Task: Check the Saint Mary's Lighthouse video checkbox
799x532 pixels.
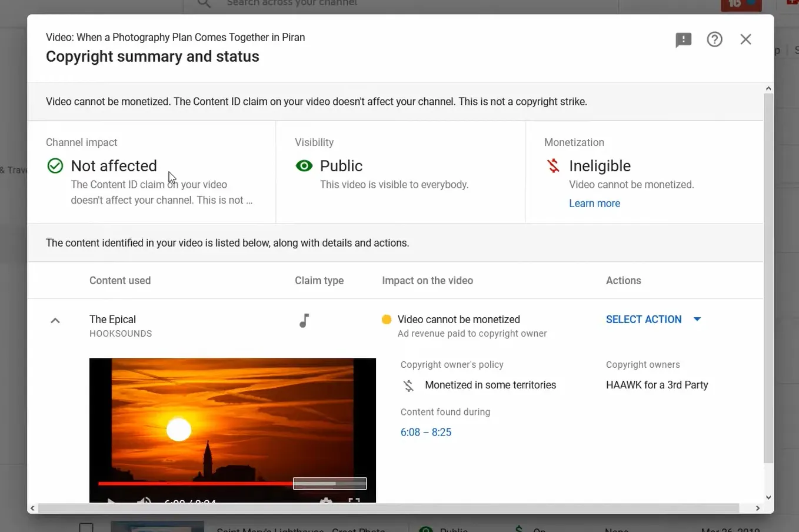Action: click(x=86, y=527)
